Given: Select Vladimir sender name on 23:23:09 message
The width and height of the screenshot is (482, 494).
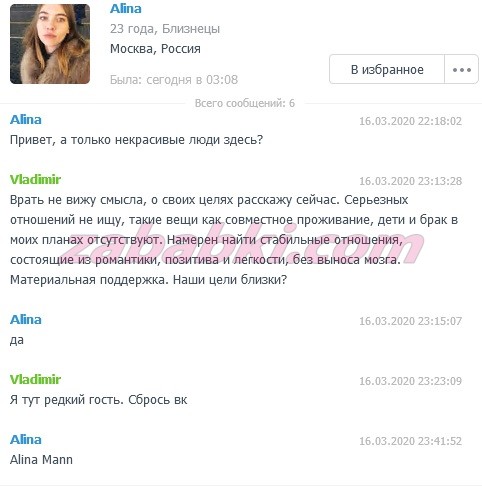Looking at the screenshot, I should (35, 380).
